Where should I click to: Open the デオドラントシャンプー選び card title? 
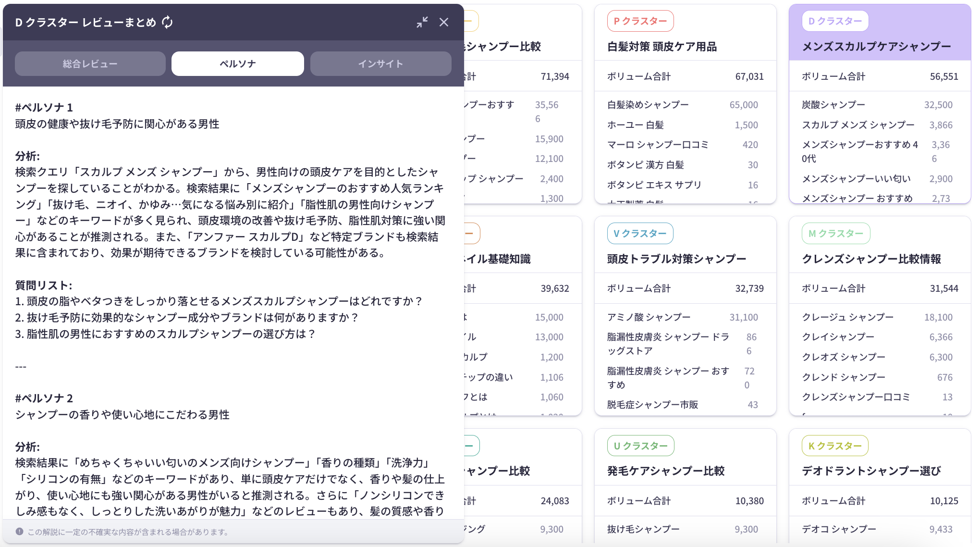871,471
